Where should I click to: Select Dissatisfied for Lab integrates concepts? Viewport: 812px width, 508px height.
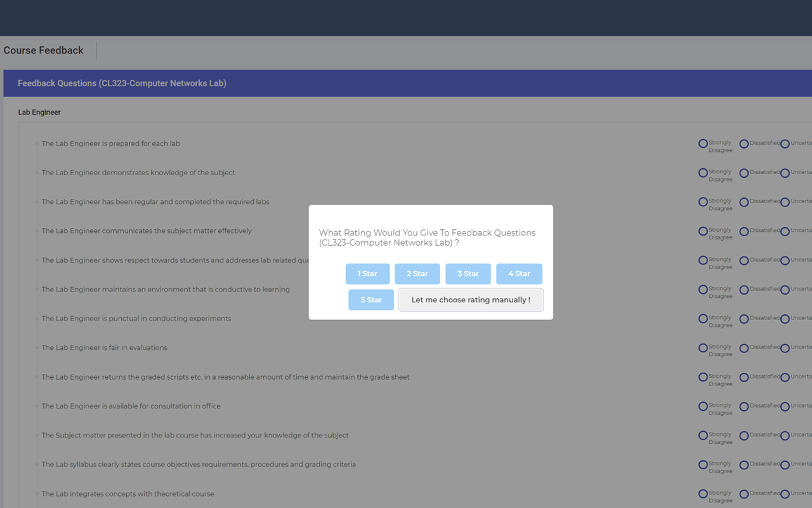[x=744, y=494]
